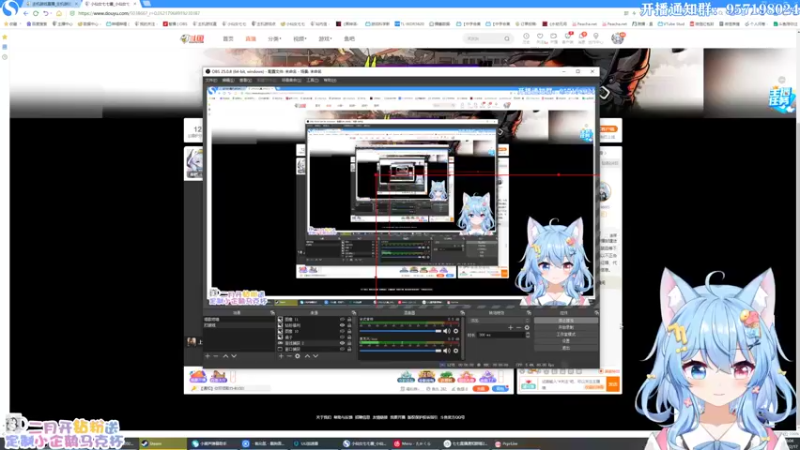Viewport: 800px width, 450px height.
Task: Click the exit button in OBS Controls
Action: click(566, 347)
